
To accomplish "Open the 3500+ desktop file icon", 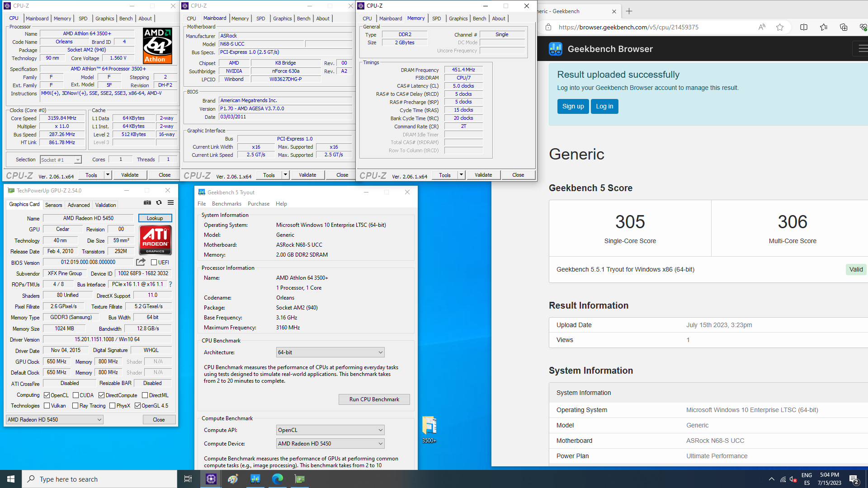I will coord(429,429).
